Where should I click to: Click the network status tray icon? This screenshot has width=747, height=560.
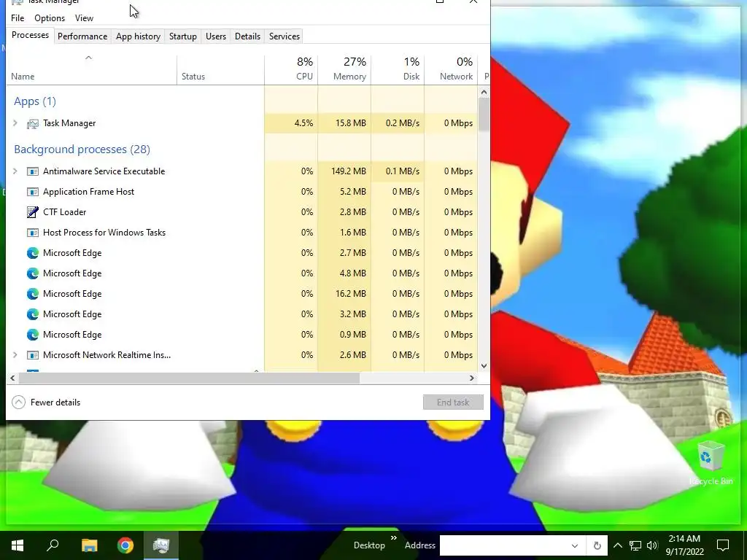click(635, 545)
